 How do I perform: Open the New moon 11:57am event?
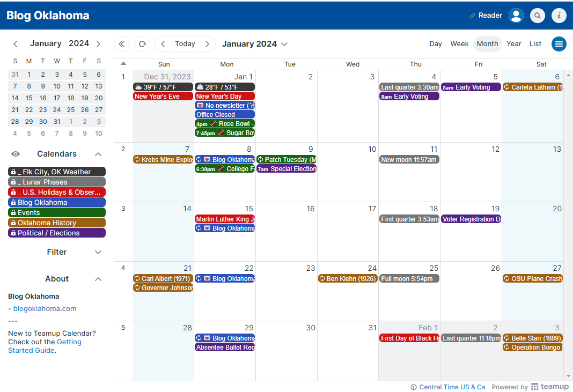pos(409,160)
